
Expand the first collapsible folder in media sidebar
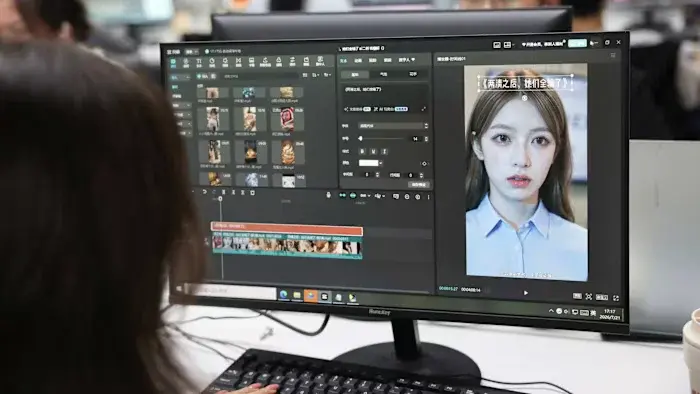click(x=182, y=105)
